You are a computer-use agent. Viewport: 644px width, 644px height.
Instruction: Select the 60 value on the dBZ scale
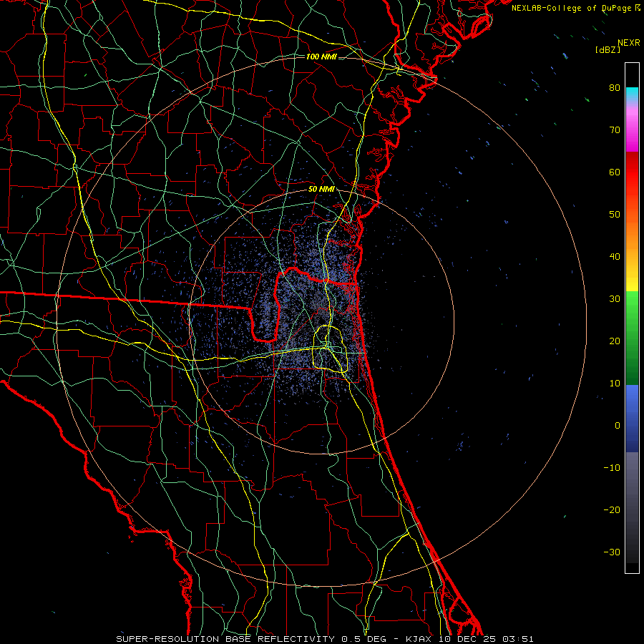coord(615,172)
